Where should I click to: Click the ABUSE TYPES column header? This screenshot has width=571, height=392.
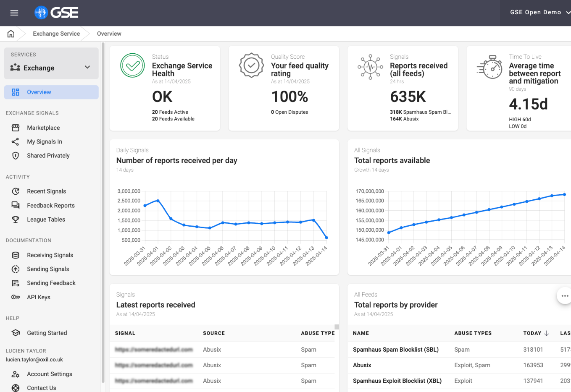pyautogui.click(x=473, y=333)
